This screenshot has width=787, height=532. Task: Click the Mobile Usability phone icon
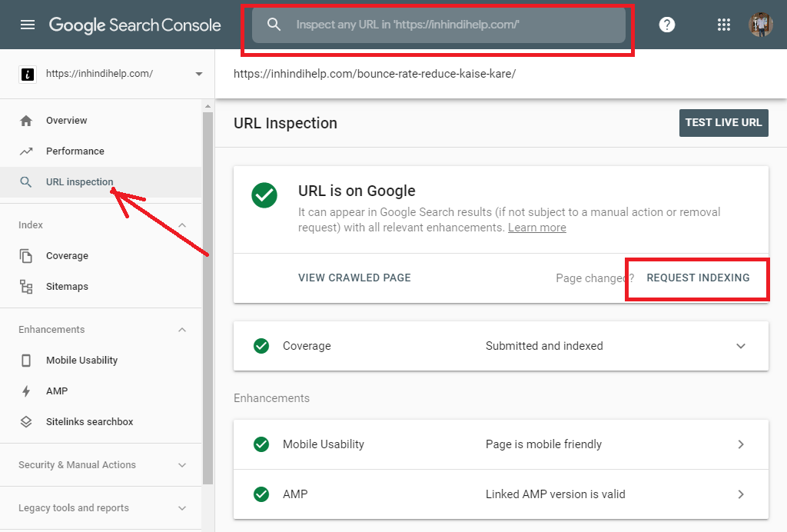coord(26,361)
